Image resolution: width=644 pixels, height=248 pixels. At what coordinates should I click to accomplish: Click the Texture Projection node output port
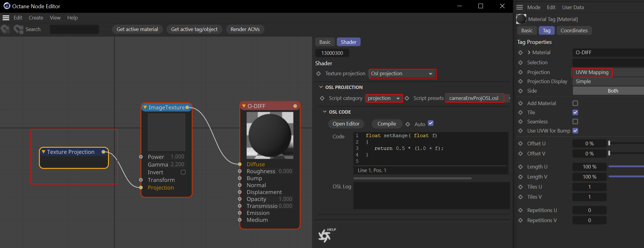pyautogui.click(x=104, y=152)
